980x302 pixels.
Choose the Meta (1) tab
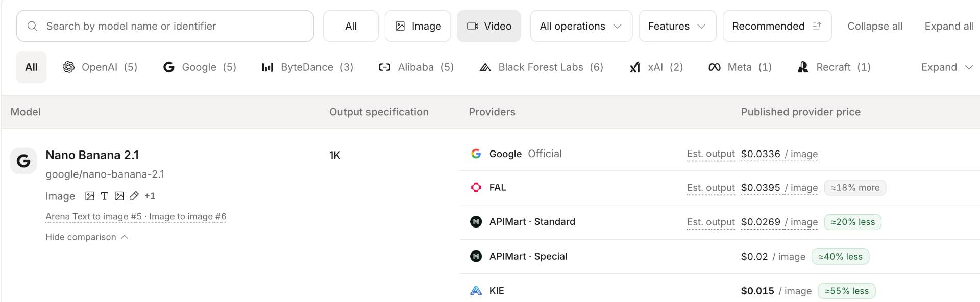[740, 67]
